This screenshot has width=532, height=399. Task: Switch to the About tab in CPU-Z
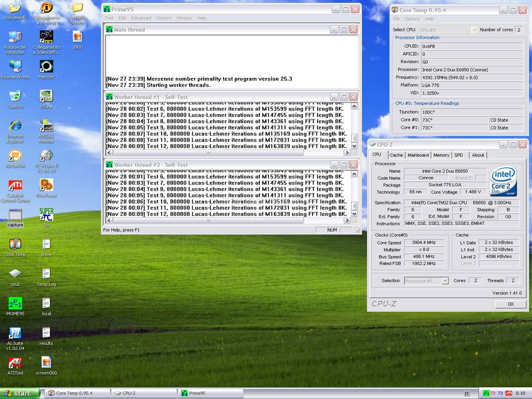tap(478, 155)
